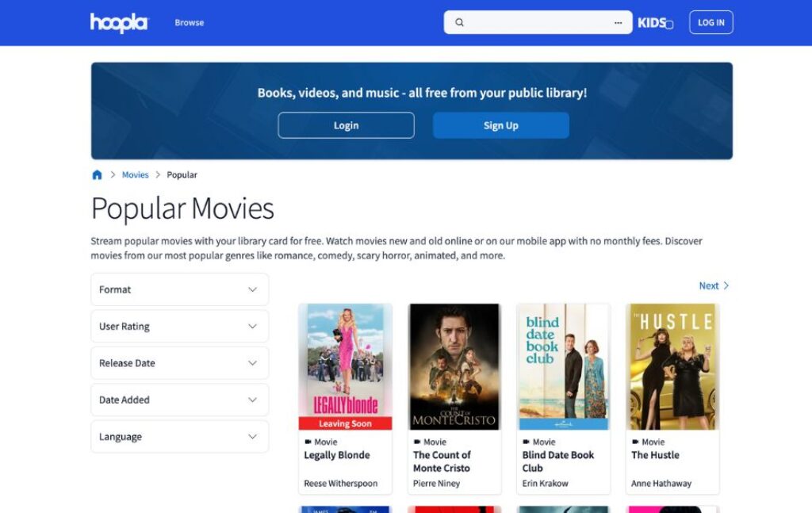Viewport: 812px width, 513px height.
Task: Click inside the search field
Action: (538, 22)
